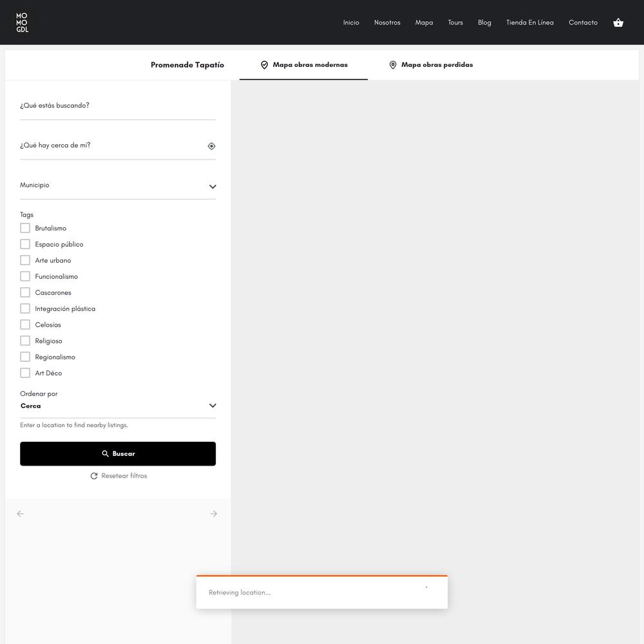The width and height of the screenshot is (644, 644).
Task: Open the Nosotros menu item
Action: [x=387, y=23]
